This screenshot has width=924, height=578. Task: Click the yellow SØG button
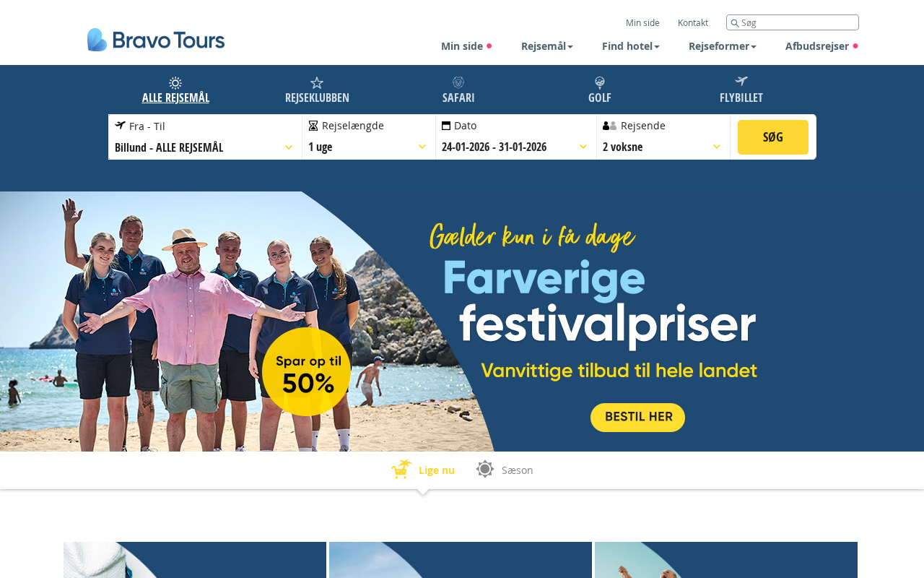click(x=773, y=137)
